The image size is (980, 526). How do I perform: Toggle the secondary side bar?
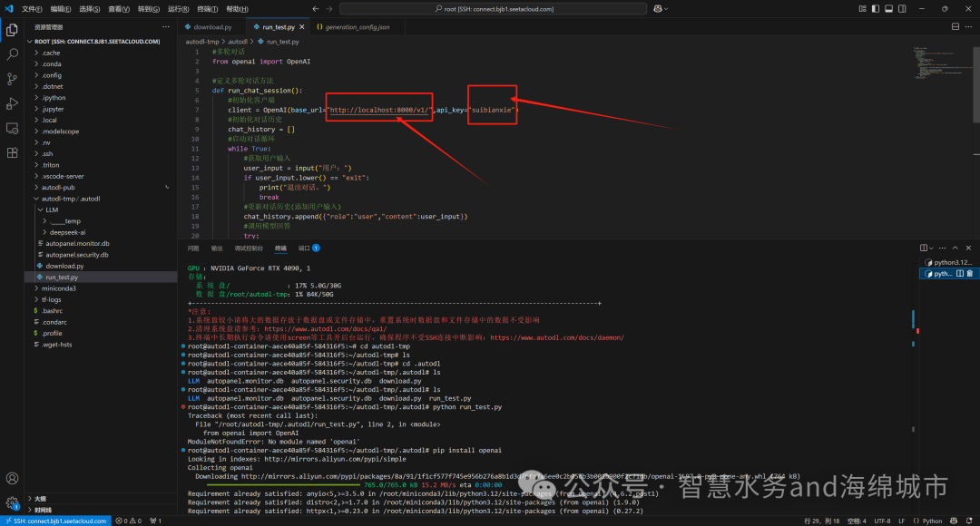pos(902,9)
